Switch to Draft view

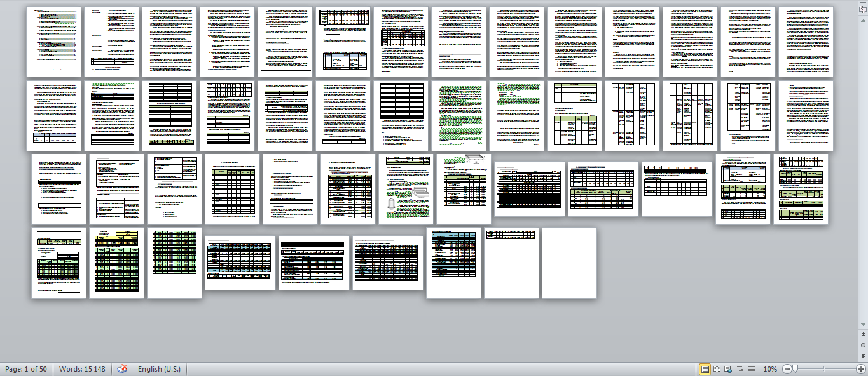tap(752, 369)
